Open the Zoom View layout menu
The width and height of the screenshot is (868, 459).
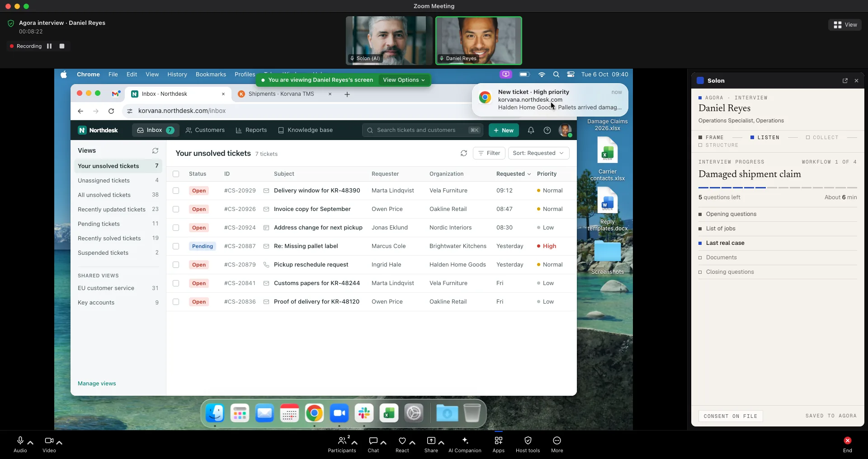845,25
